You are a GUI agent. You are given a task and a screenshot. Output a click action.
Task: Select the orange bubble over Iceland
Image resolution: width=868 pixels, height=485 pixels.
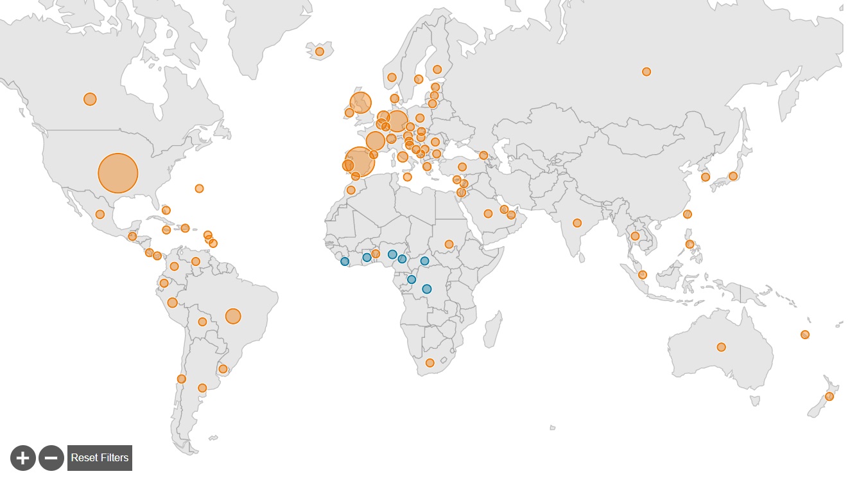(320, 51)
